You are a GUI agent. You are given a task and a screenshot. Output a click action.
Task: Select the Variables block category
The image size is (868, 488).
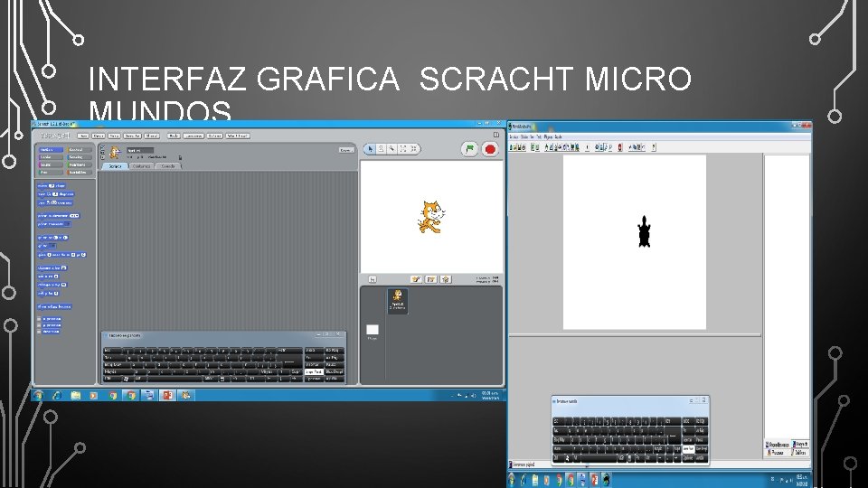pos(79,172)
